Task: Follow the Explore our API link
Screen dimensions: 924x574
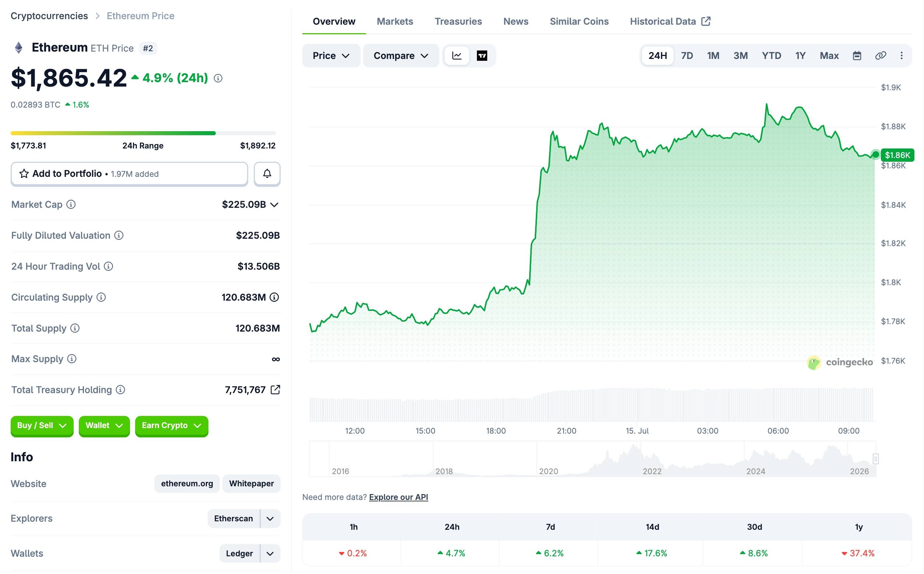Action: click(398, 497)
